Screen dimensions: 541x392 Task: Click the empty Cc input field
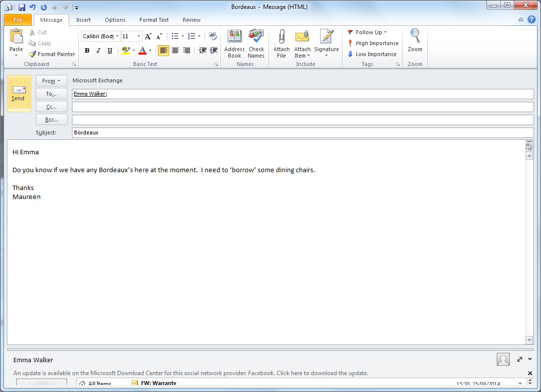pyautogui.click(x=303, y=107)
